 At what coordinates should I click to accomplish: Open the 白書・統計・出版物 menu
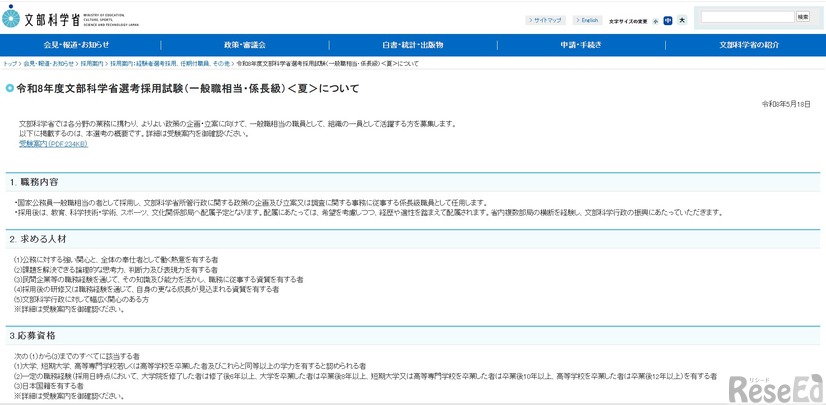coord(413,45)
